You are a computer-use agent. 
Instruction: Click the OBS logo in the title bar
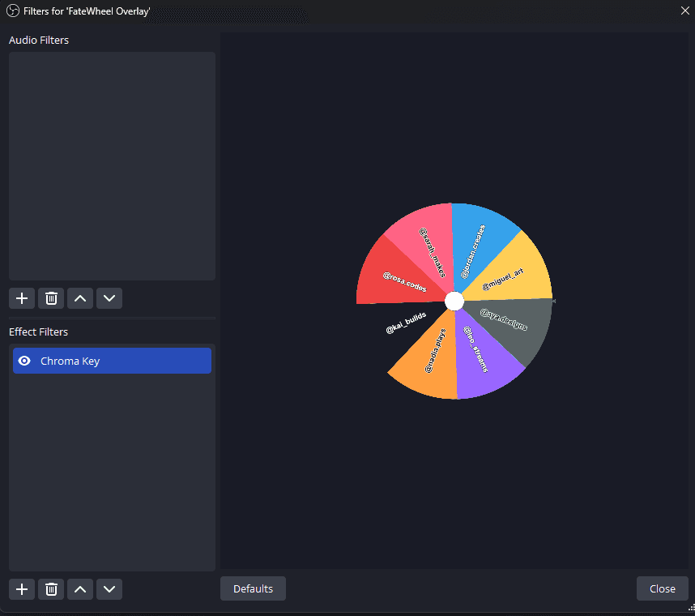(x=13, y=11)
